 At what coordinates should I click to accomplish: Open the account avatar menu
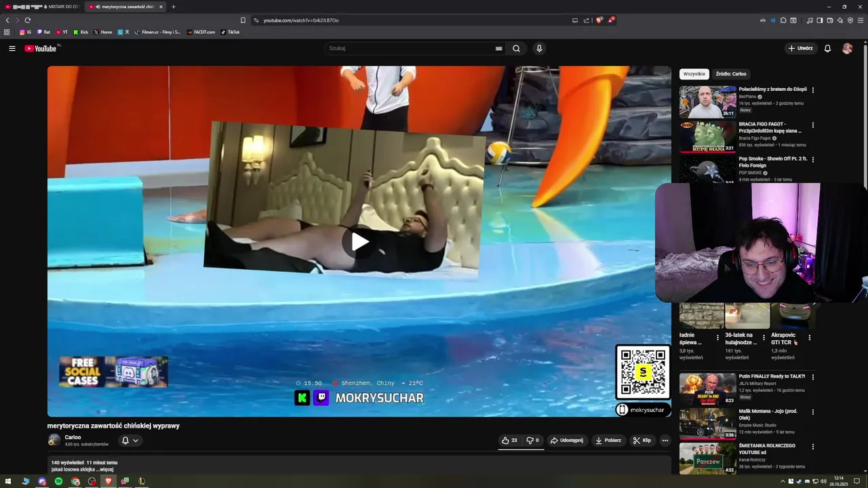pos(847,49)
